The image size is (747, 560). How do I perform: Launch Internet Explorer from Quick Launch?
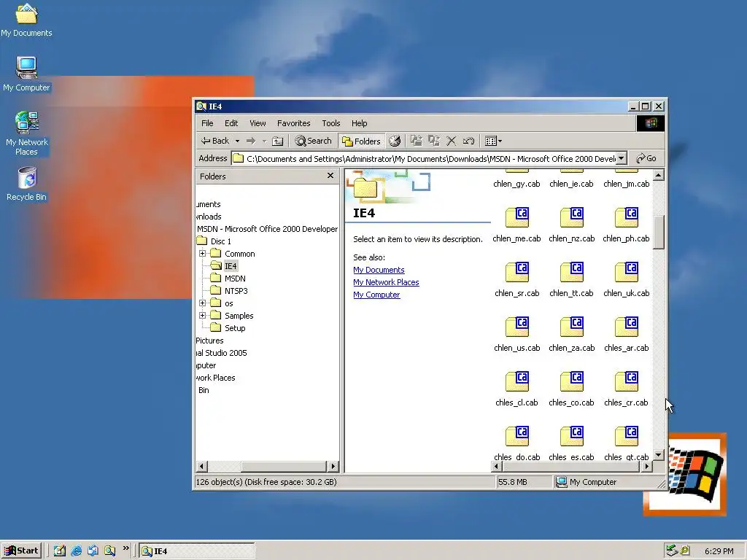pyautogui.click(x=76, y=551)
